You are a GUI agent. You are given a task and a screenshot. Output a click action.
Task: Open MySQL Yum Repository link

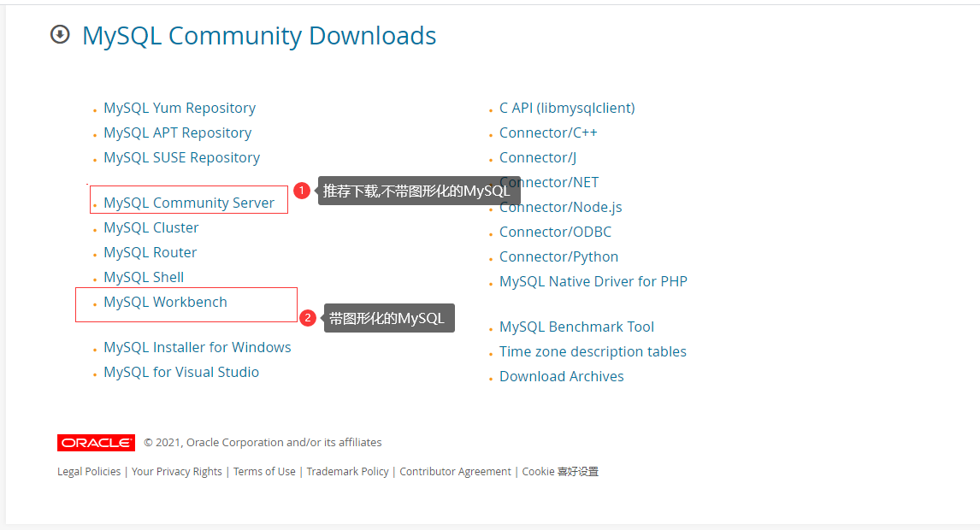tap(180, 108)
